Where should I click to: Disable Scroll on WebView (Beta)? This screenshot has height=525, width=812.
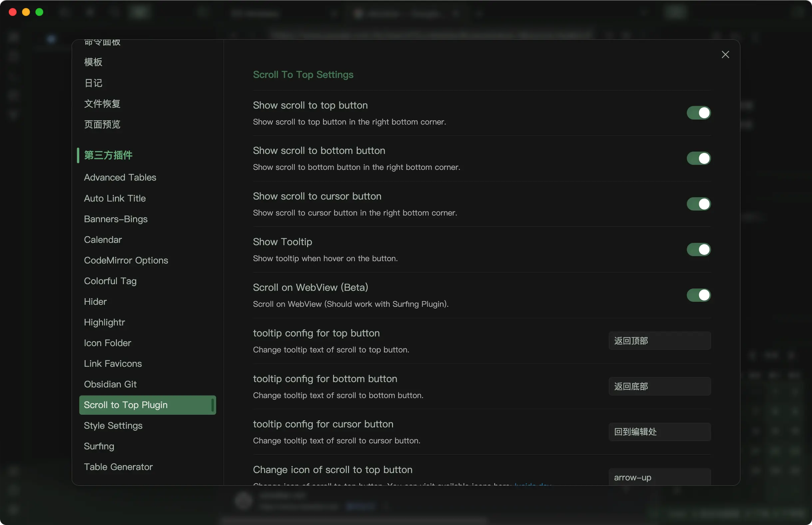pos(698,295)
